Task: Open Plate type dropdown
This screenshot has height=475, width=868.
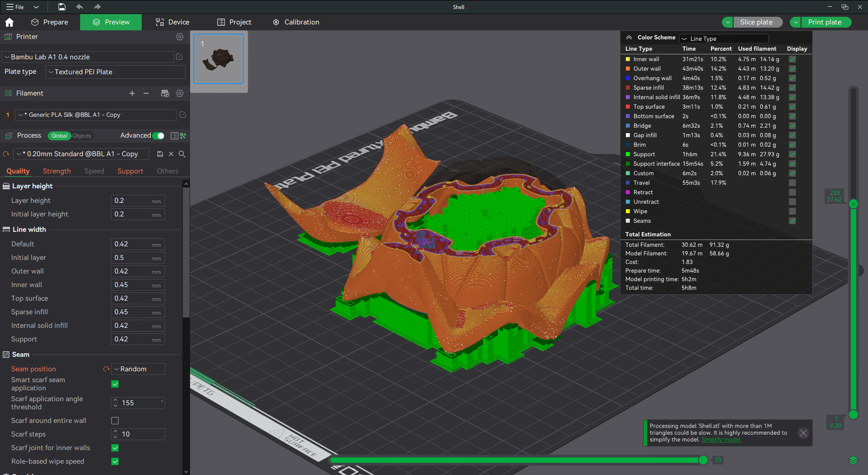Action: click(x=115, y=72)
